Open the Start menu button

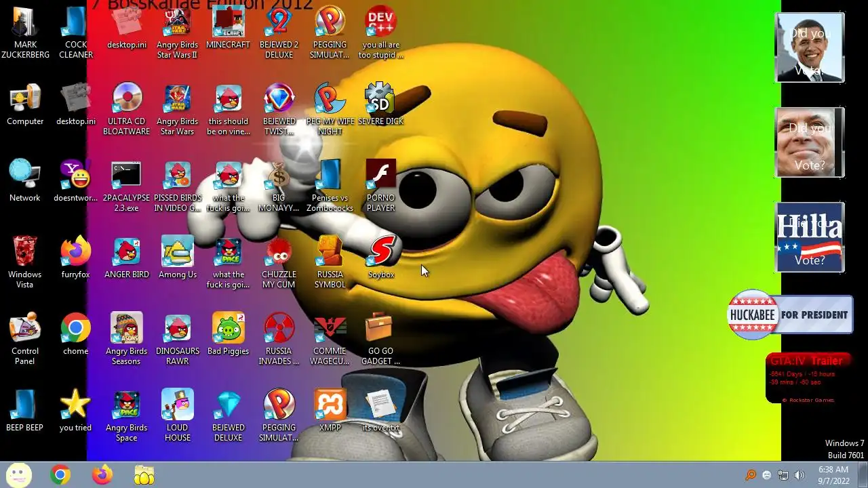point(19,475)
